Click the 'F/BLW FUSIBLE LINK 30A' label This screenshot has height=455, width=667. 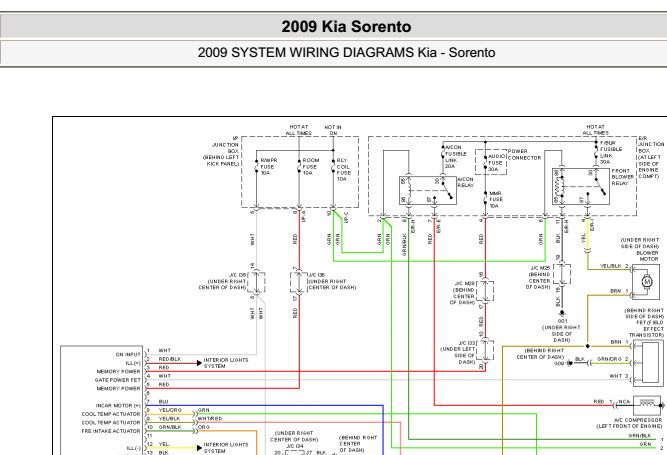click(611, 153)
